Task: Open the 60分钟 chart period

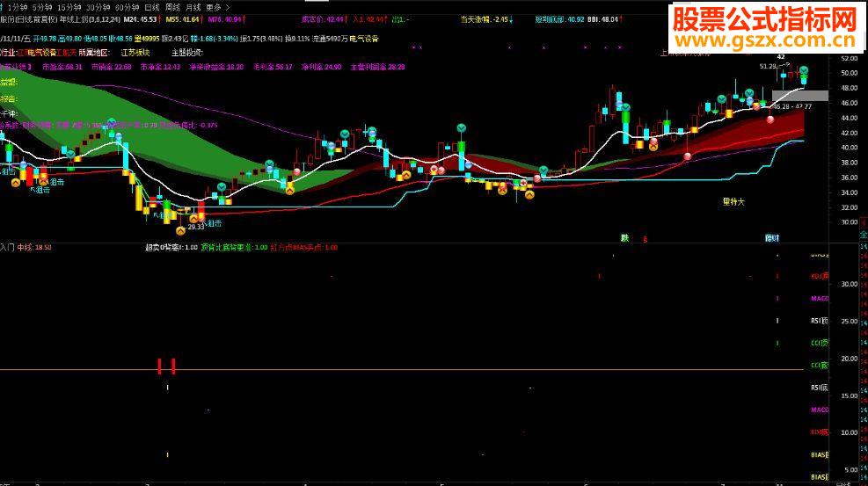Action: coord(127,7)
